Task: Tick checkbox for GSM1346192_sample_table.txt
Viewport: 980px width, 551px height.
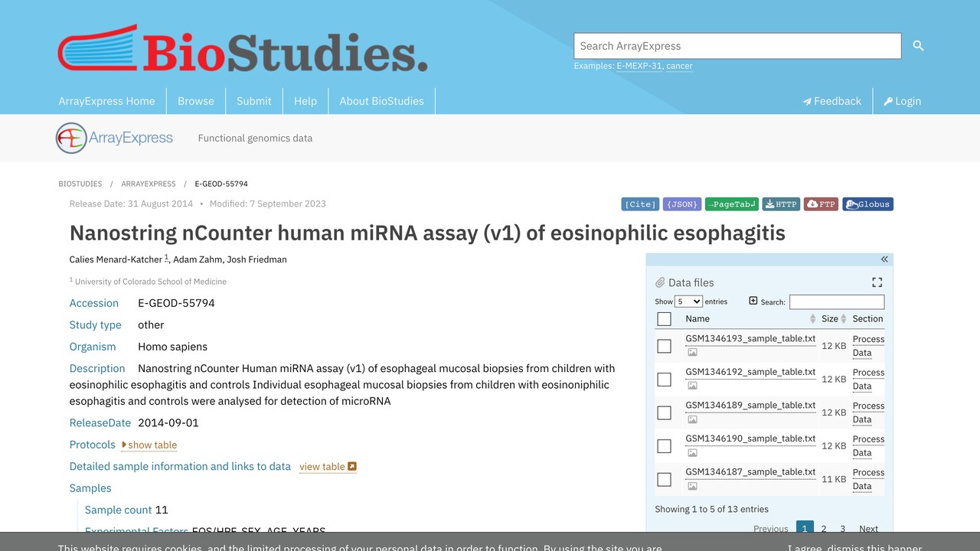Action: [664, 380]
